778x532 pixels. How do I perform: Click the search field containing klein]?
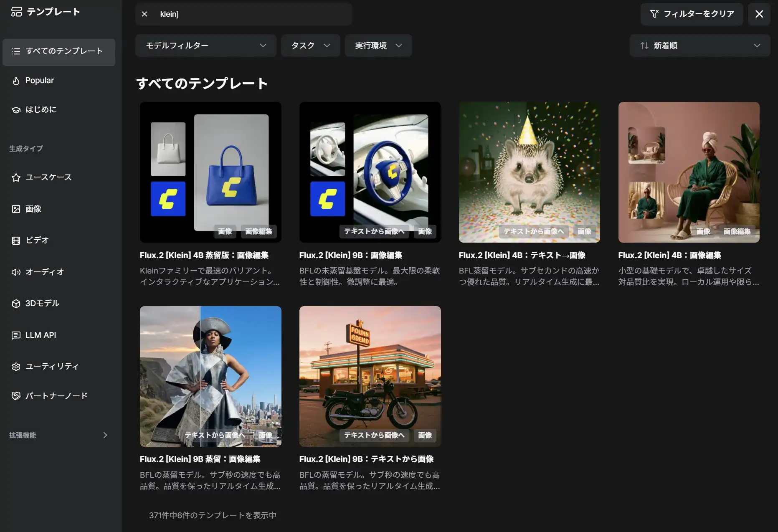point(251,14)
